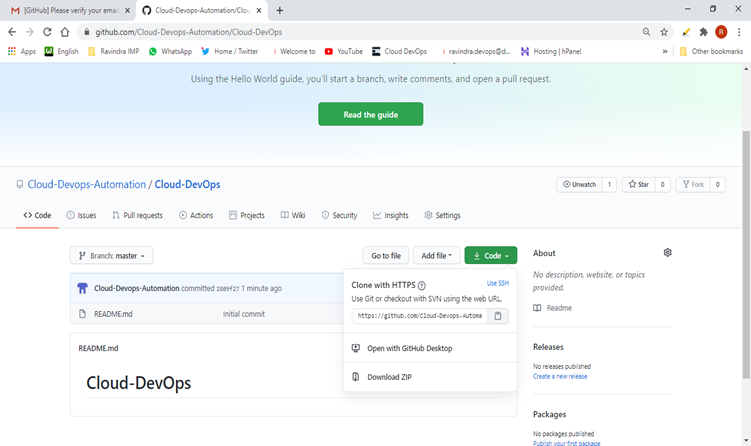Open the YouTube bookmark
Viewport: 751px width, 446px height.
coord(344,51)
